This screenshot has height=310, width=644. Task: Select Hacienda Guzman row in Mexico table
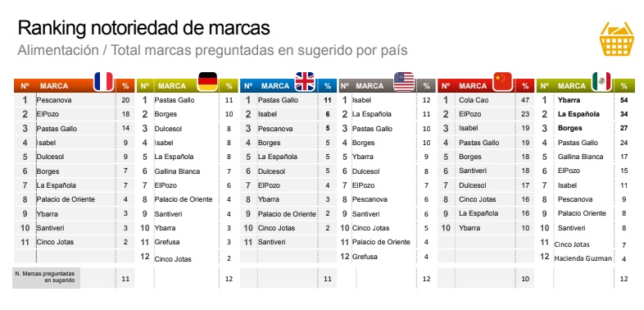(x=583, y=258)
